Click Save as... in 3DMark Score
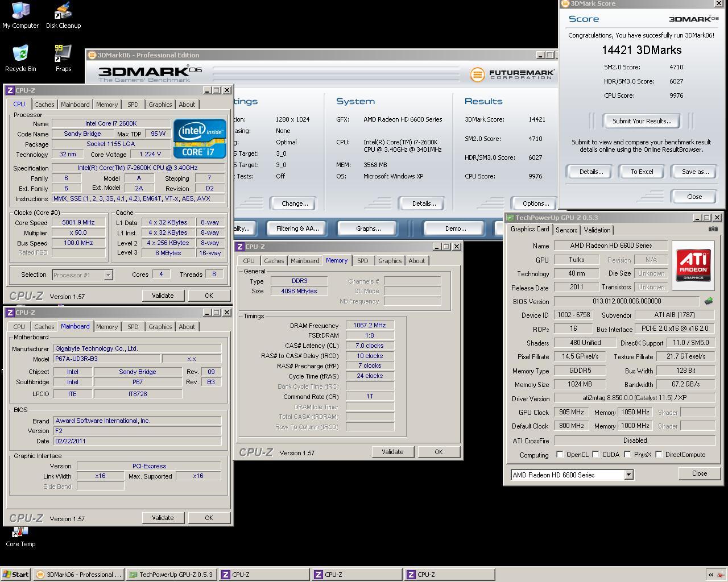This screenshot has width=728, height=582. click(695, 172)
